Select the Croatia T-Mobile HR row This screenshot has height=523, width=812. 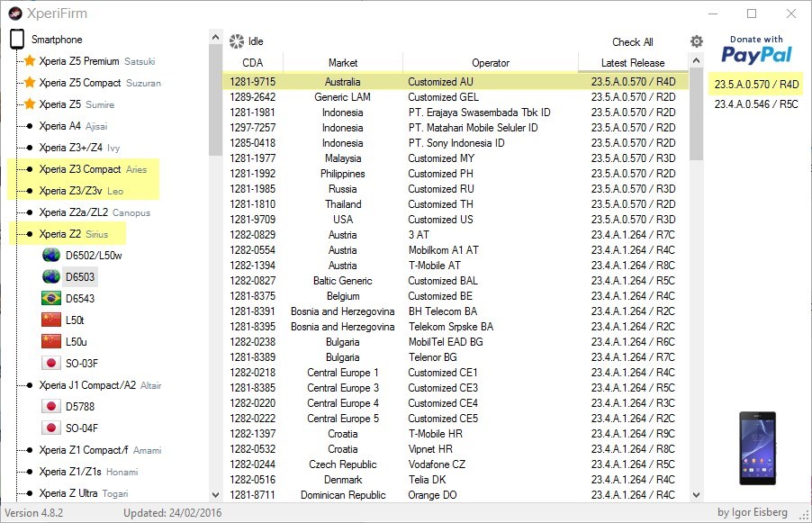coord(456,433)
